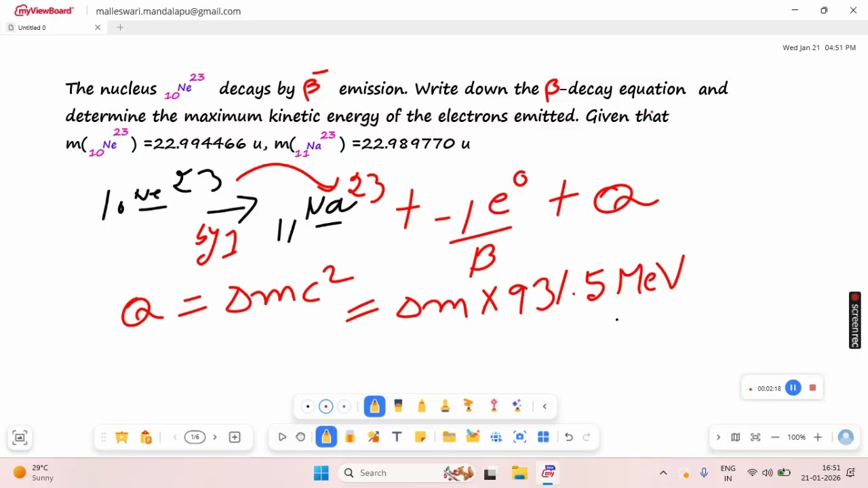The width and height of the screenshot is (868, 488).
Task: Select the pen tool in main toolbar
Action: pos(326,437)
